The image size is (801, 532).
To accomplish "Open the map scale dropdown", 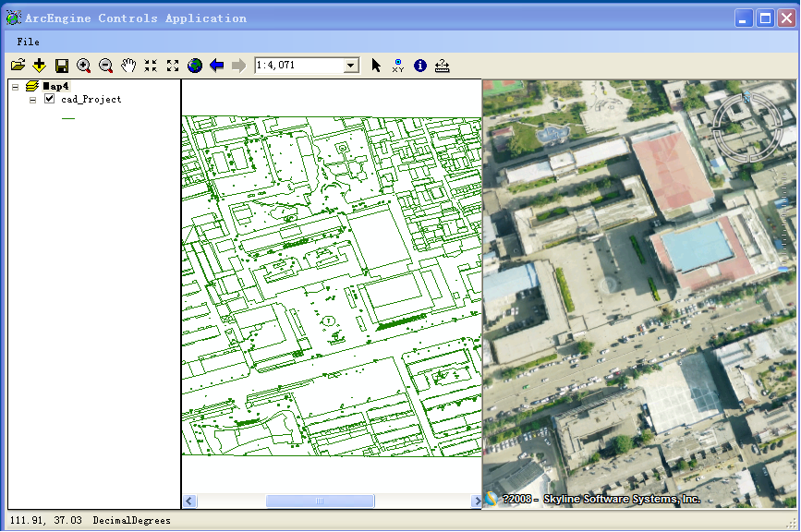I will [351, 66].
